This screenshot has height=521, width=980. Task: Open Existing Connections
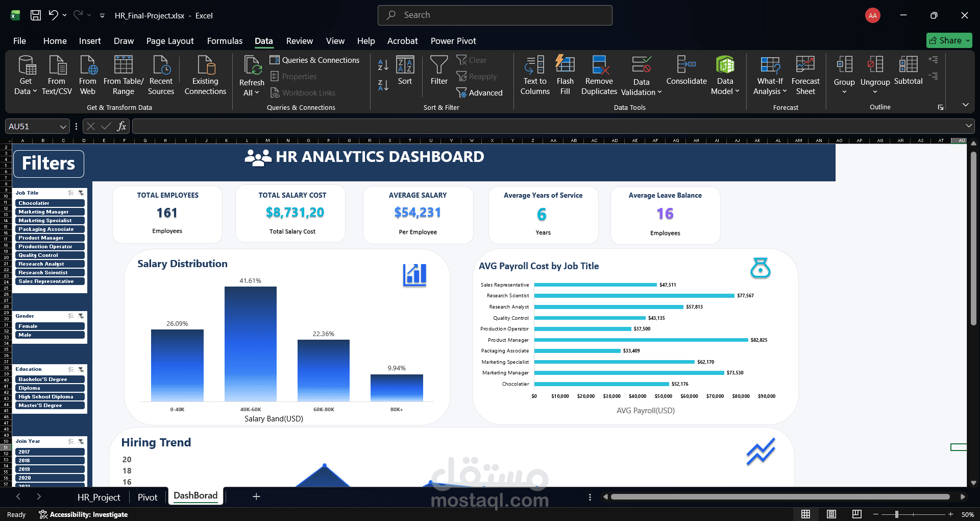(205, 75)
